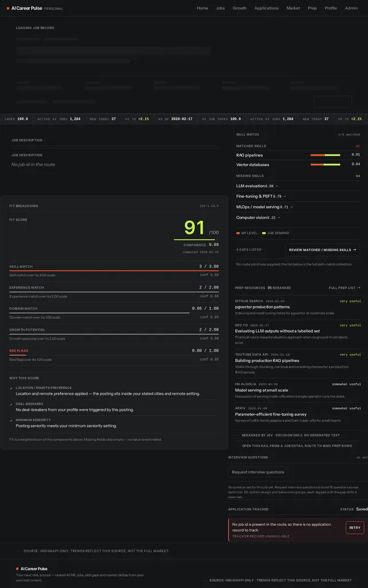Click the red Skill Match progress bar

(114, 270)
